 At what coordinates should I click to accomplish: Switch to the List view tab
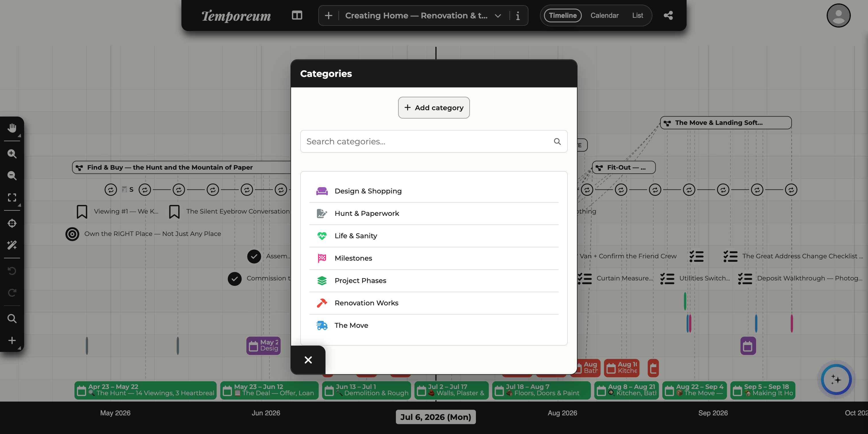[x=638, y=15]
